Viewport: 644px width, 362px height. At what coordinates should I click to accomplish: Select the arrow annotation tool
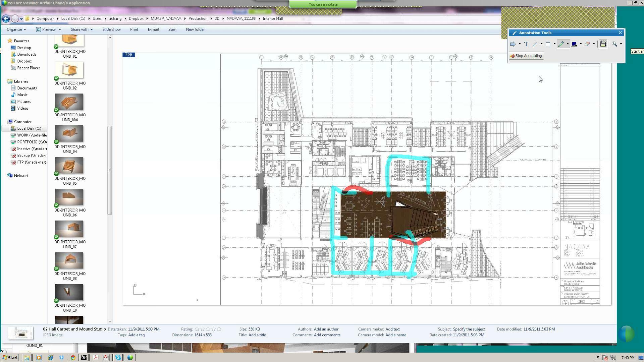click(513, 44)
